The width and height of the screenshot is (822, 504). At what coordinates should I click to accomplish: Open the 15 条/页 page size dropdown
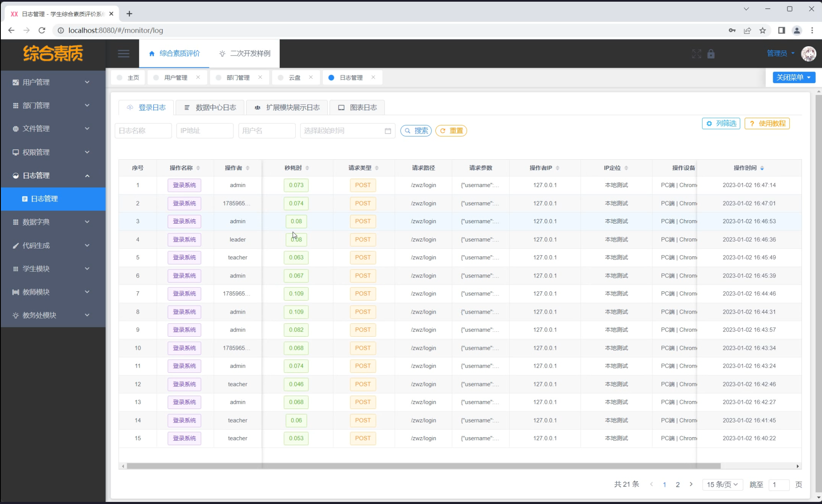(722, 485)
